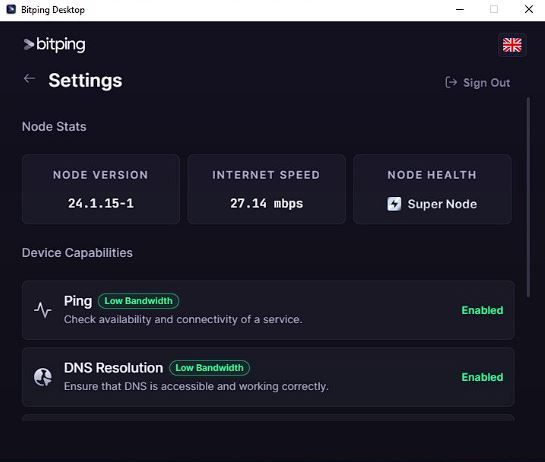Click the Sign Out door-arrow icon
The height and width of the screenshot is (462, 545).
coord(451,82)
